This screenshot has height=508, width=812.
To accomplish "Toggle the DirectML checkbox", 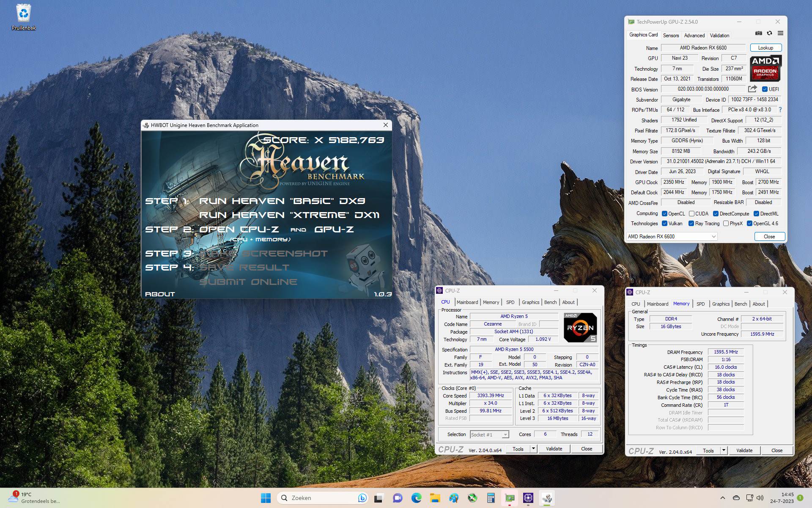I will click(x=756, y=213).
